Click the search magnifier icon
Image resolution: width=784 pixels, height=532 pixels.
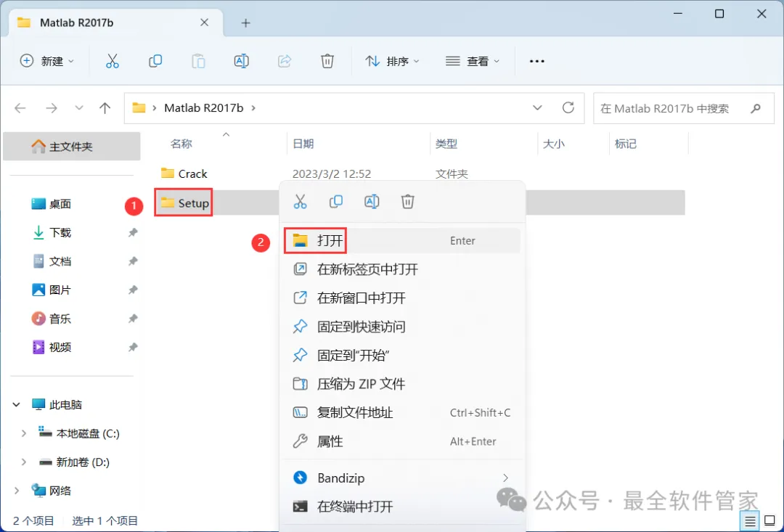(756, 108)
